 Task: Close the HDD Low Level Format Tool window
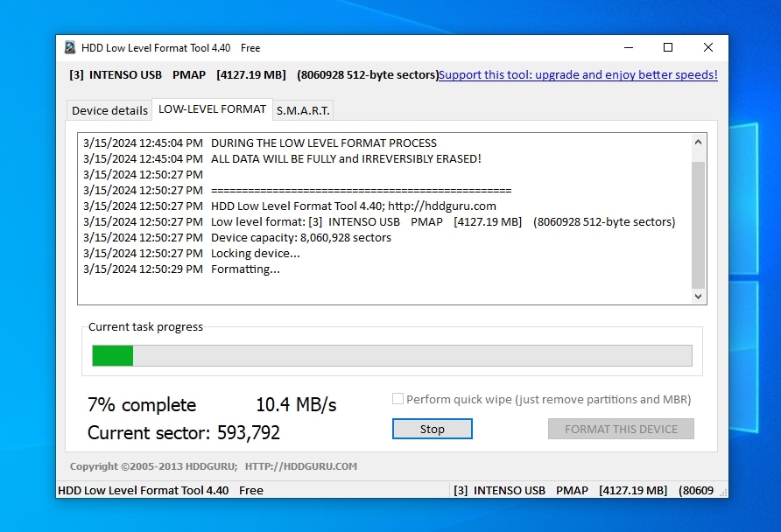pos(707,47)
